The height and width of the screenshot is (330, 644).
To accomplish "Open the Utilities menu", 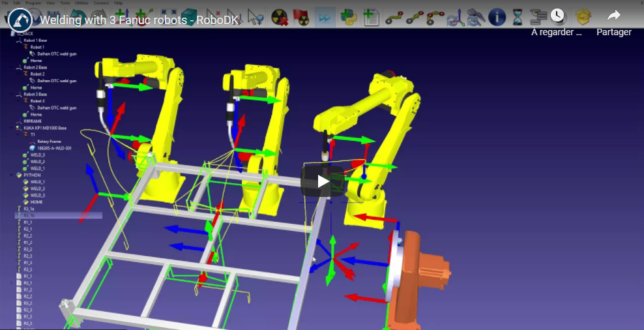I will tap(81, 3).
